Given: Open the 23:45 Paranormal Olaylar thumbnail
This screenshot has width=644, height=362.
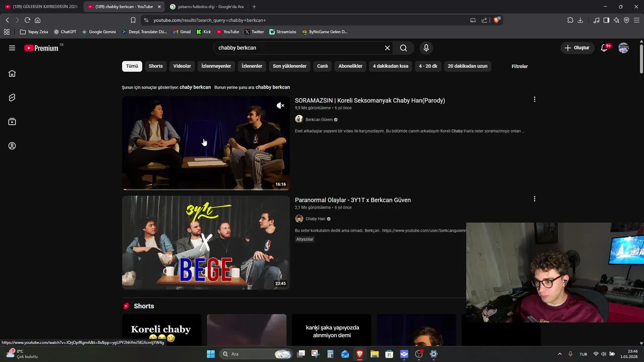Looking at the screenshot, I should (x=206, y=242).
